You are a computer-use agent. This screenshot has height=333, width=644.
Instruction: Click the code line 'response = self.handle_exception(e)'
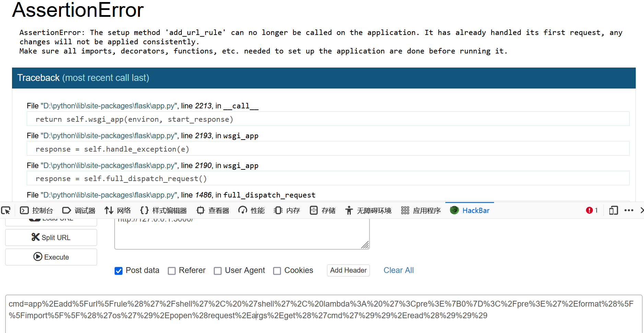(328, 149)
